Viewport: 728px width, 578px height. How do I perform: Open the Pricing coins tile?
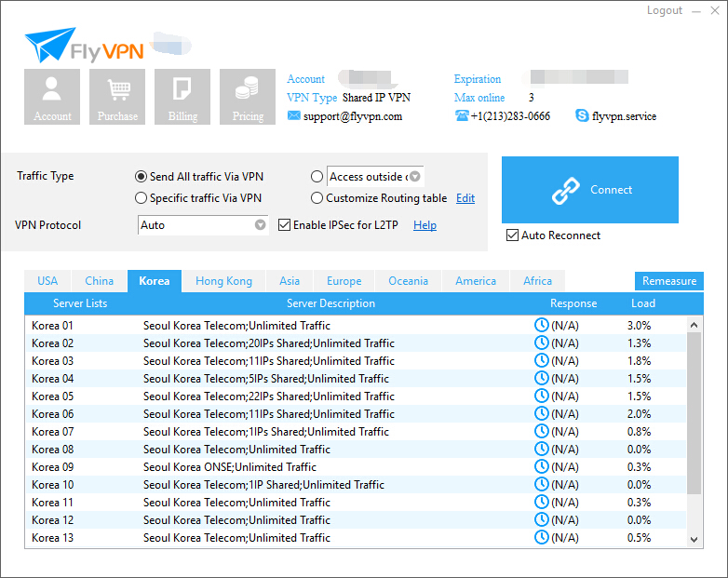(248, 97)
